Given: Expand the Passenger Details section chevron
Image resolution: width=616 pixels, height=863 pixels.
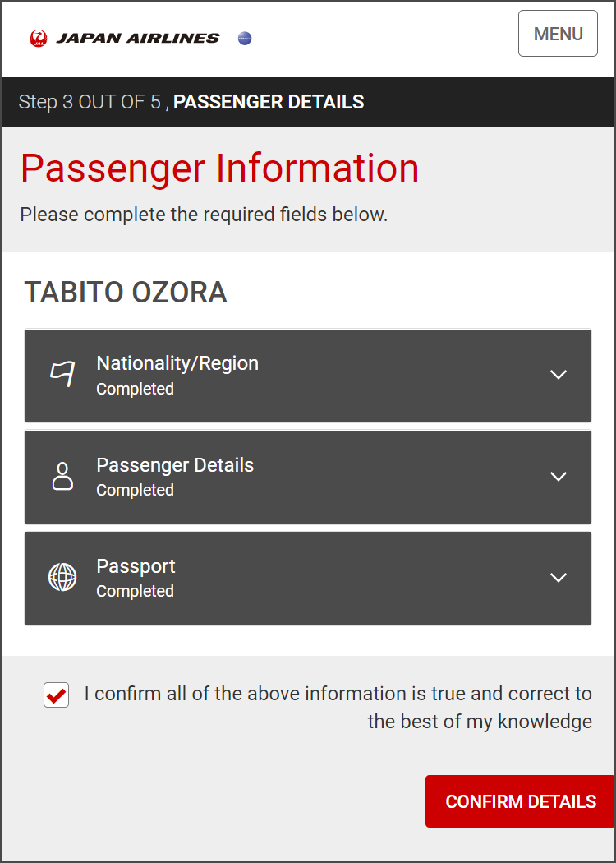Looking at the screenshot, I should [x=559, y=477].
